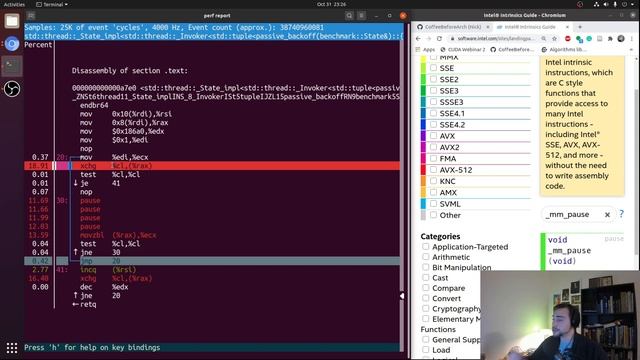640x360 pixels.
Task: Open the Chromium extensions puzzle menu
Action: [610, 38]
